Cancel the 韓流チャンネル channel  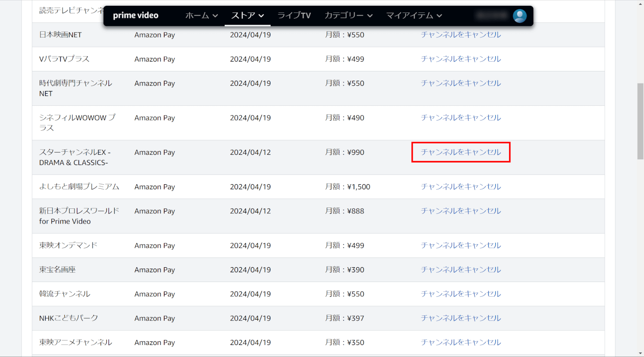coord(461,294)
